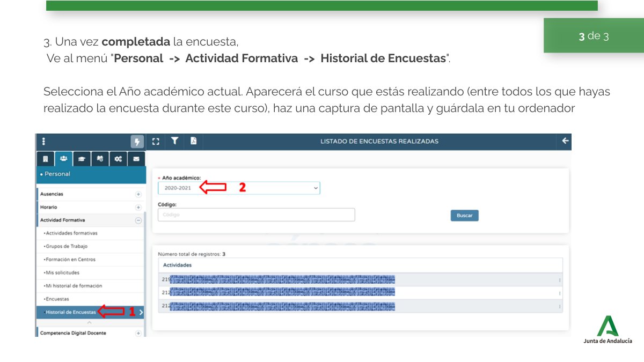Open Grupos de Trabajo menu item
Viewport: 644px width, 362px height.
point(90,246)
